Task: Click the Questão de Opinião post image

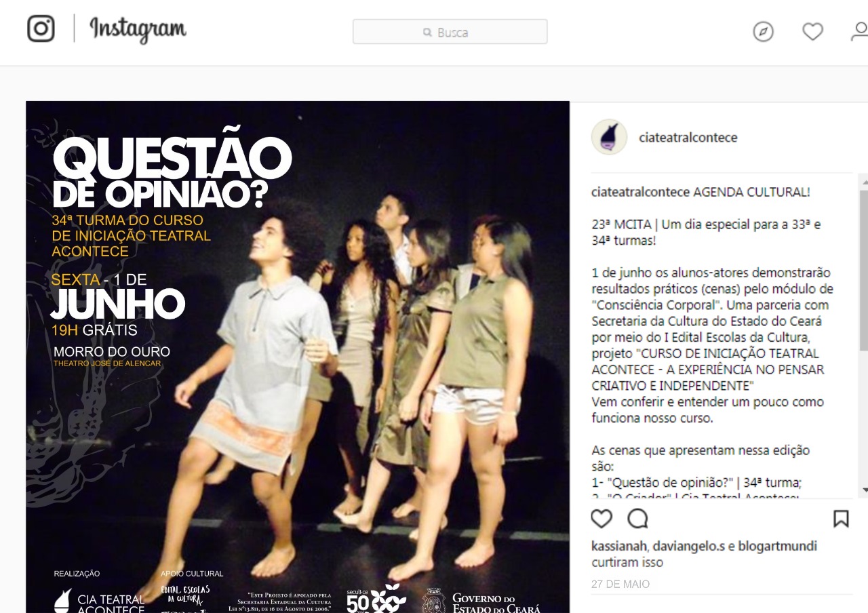Action: tap(298, 357)
